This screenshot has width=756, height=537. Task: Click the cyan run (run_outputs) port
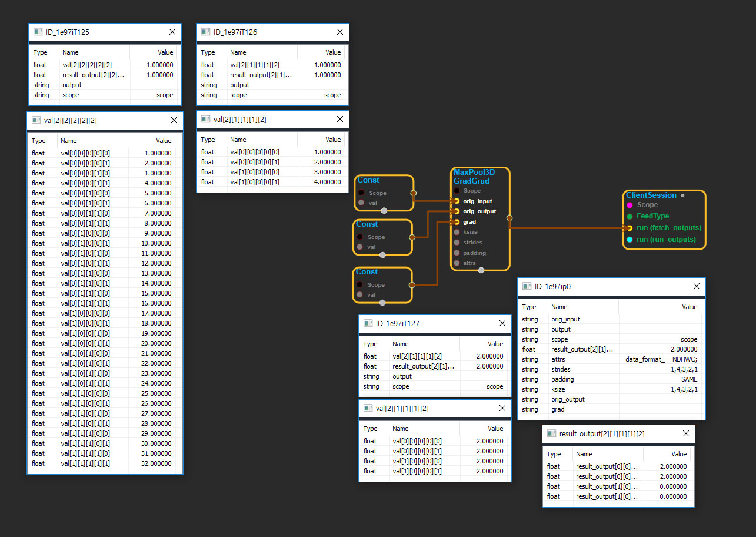pyautogui.click(x=630, y=240)
